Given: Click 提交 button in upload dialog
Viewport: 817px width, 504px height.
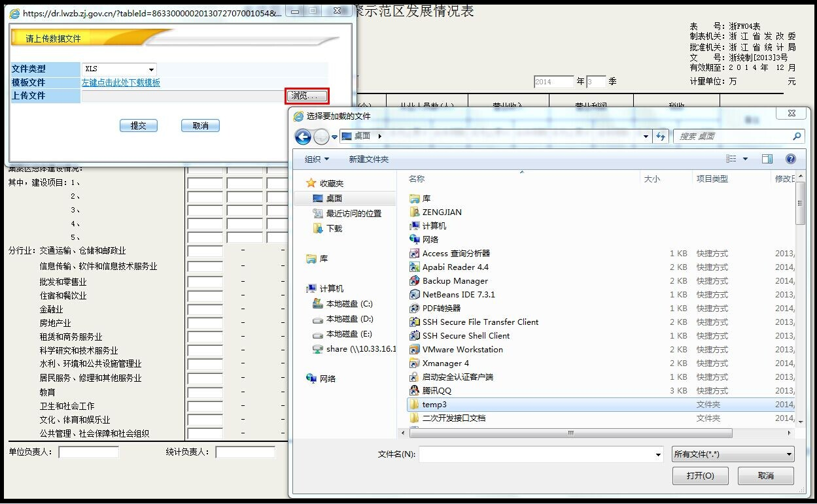Looking at the screenshot, I should coord(139,126).
